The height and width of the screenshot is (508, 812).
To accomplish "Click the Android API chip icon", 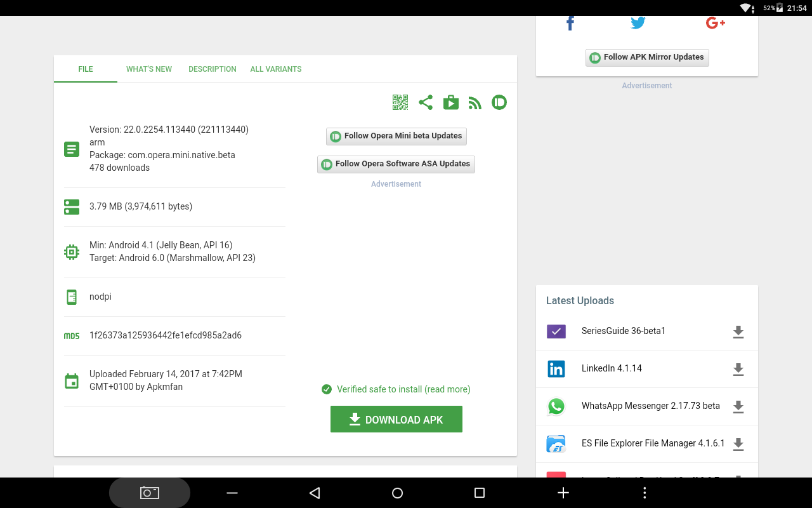I will click(x=72, y=252).
